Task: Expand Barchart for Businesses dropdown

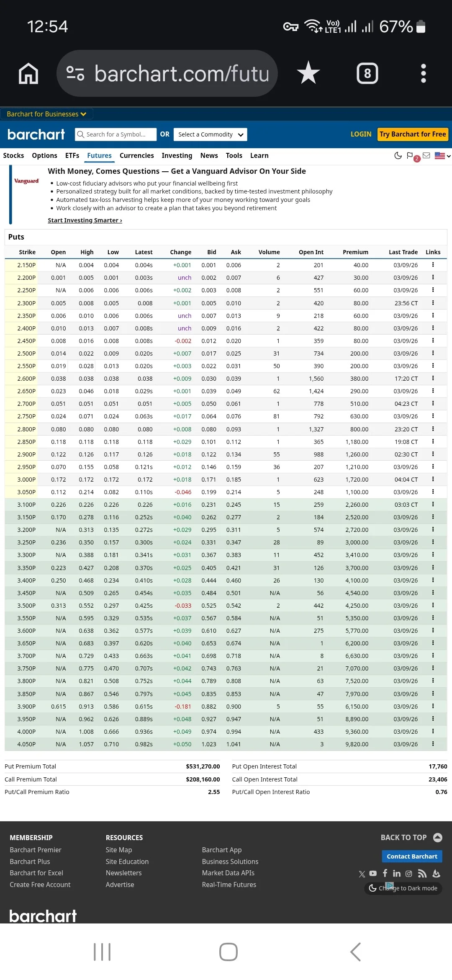Action: tap(46, 114)
